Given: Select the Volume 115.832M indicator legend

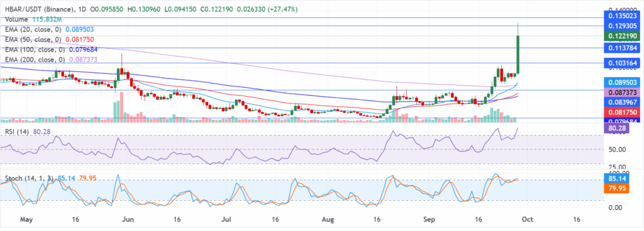Looking at the screenshot, I should click(33, 19).
